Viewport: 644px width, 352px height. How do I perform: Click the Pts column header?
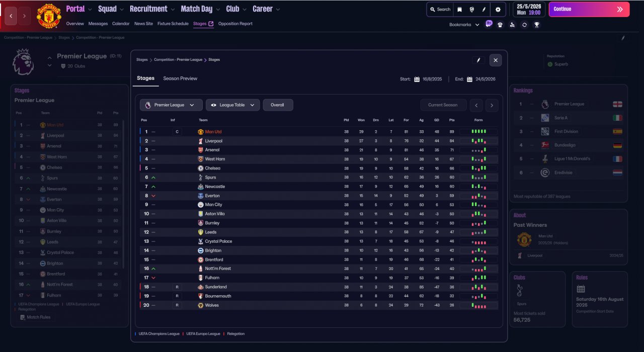point(451,120)
